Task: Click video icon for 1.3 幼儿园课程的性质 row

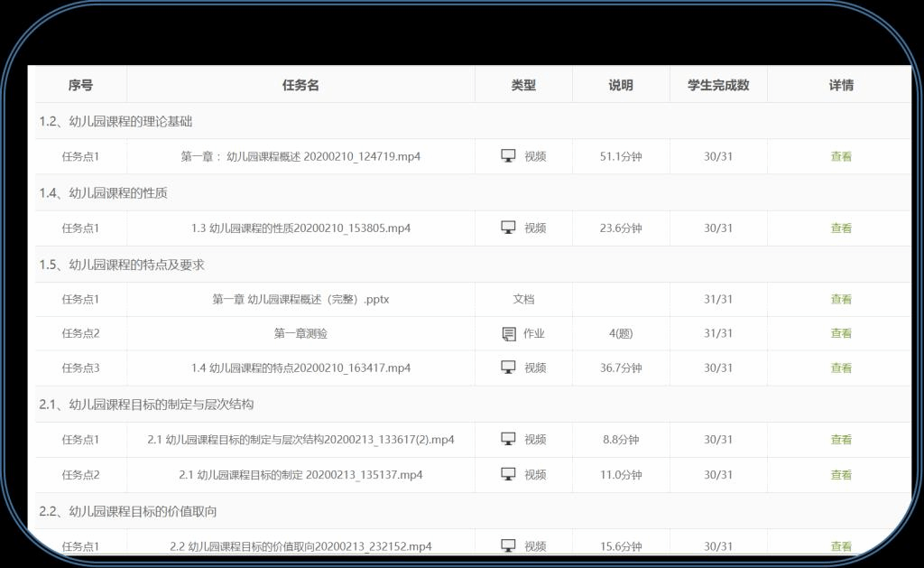Action: click(508, 228)
